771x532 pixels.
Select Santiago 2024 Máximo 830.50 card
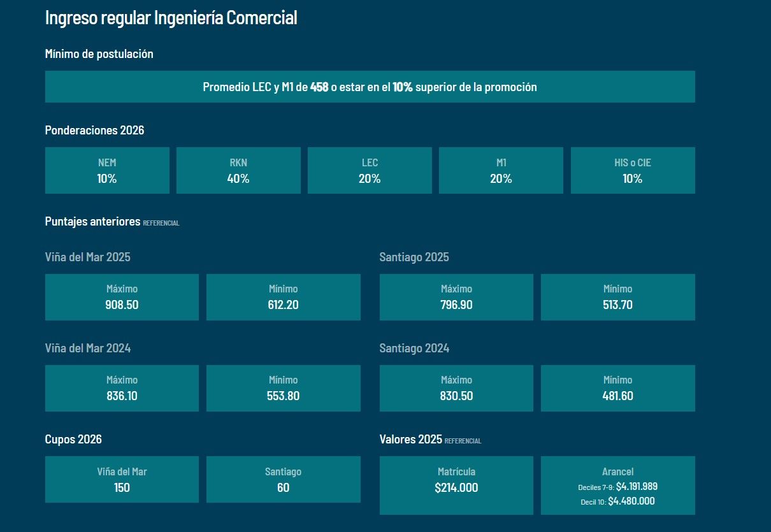(456, 388)
